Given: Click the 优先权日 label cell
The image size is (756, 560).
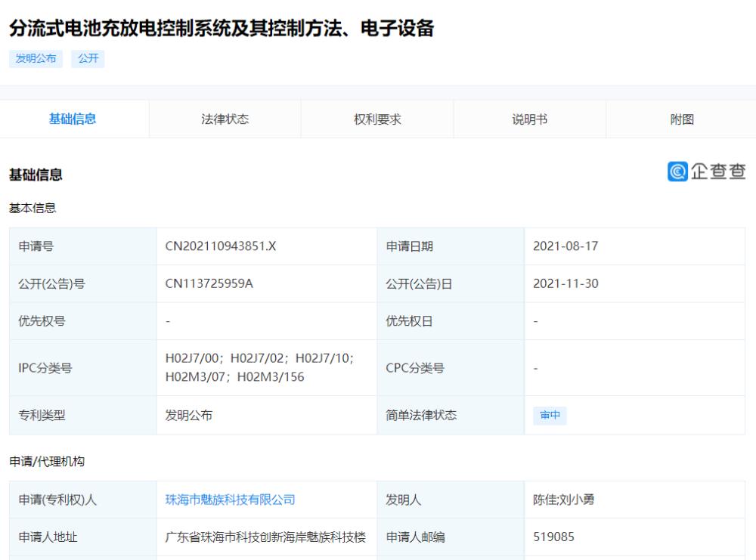Looking at the screenshot, I should 451,321.
